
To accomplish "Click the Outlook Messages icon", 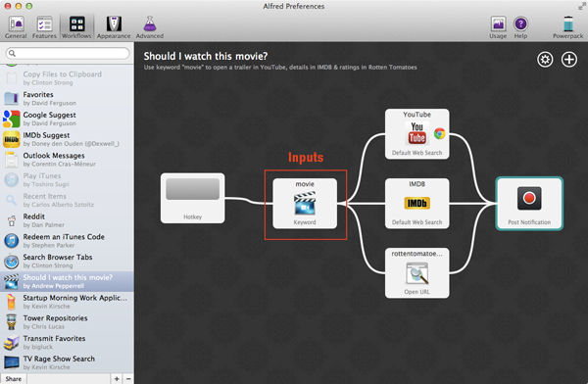I will [11, 160].
